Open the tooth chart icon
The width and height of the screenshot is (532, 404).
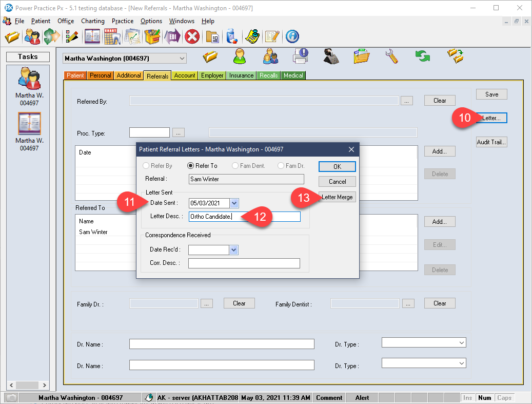pyautogui.click(x=112, y=36)
